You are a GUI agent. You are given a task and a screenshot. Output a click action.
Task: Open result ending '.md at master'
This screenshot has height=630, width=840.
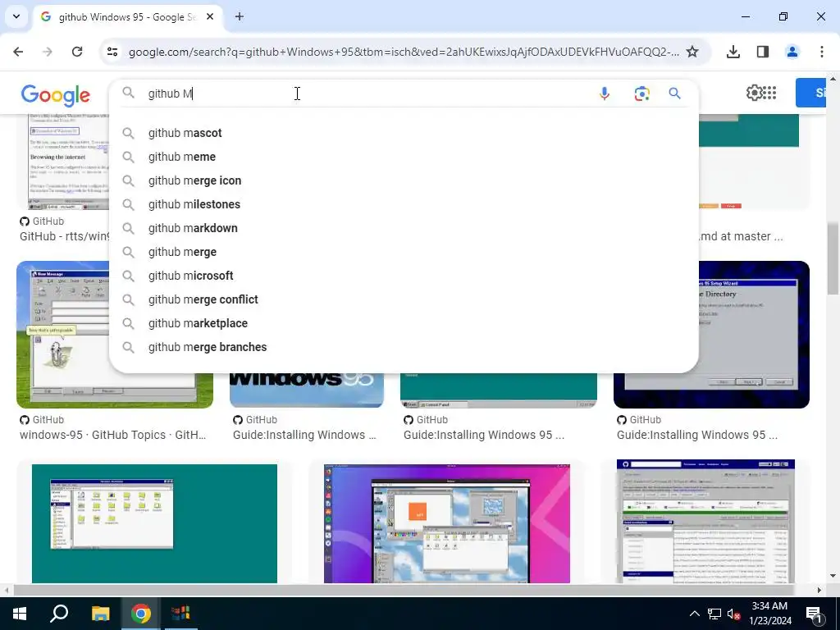click(x=742, y=236)
